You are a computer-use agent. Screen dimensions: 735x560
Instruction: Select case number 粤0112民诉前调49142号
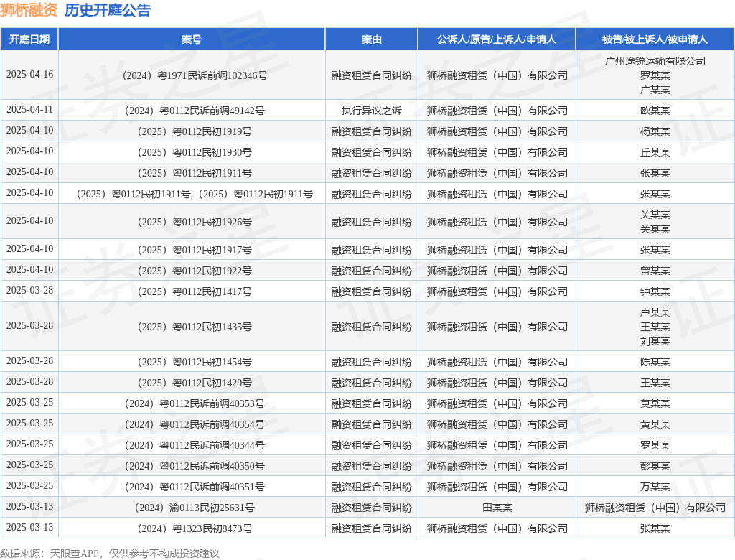195,111
